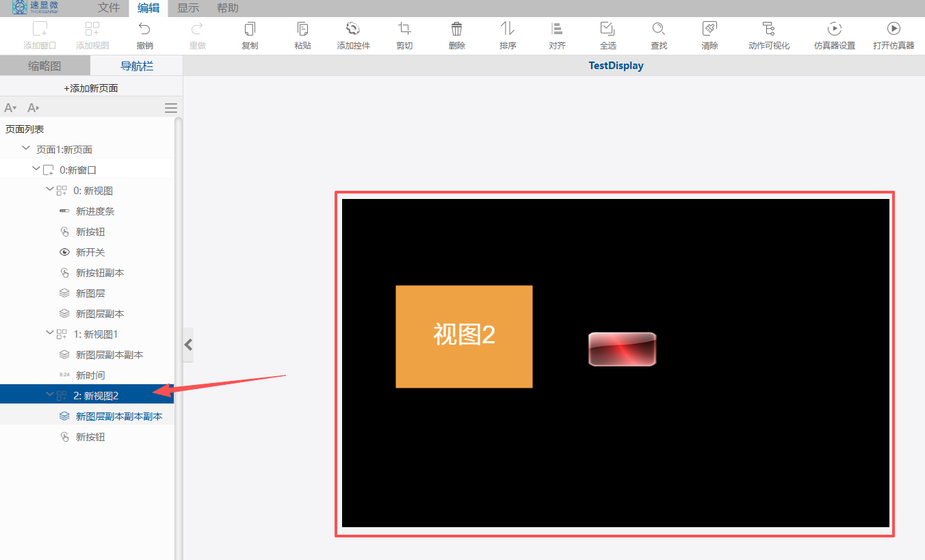Image resolution: width=925 pixels, height=560 pixels.
Task: Open 仿真器设置 simulator settings
Action: (835, 29)
